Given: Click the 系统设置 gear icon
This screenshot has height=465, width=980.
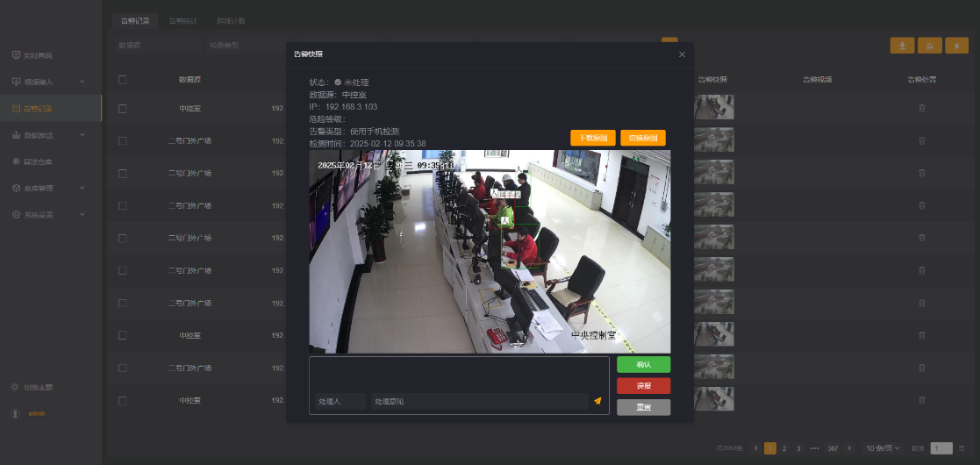Looking at the screenshot, I should [17, 214].
